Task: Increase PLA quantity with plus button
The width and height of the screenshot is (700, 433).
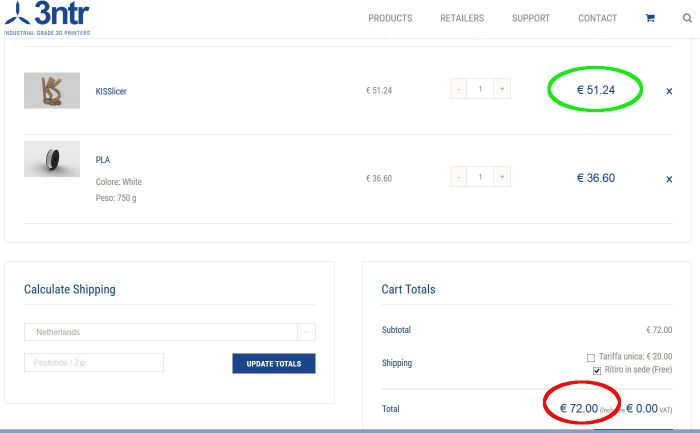Action: point(502,177)
